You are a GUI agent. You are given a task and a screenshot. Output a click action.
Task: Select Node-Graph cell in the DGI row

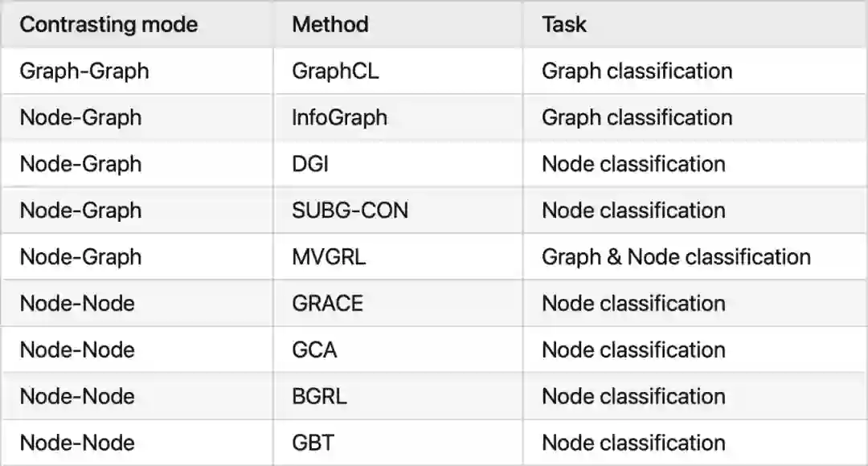(x=80, y=164)
